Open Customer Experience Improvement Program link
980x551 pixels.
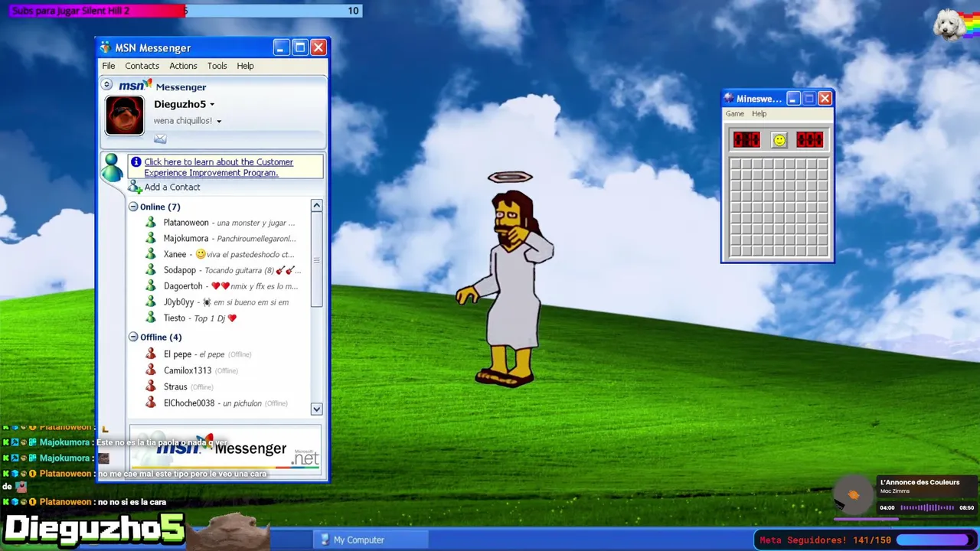(218, 167)
